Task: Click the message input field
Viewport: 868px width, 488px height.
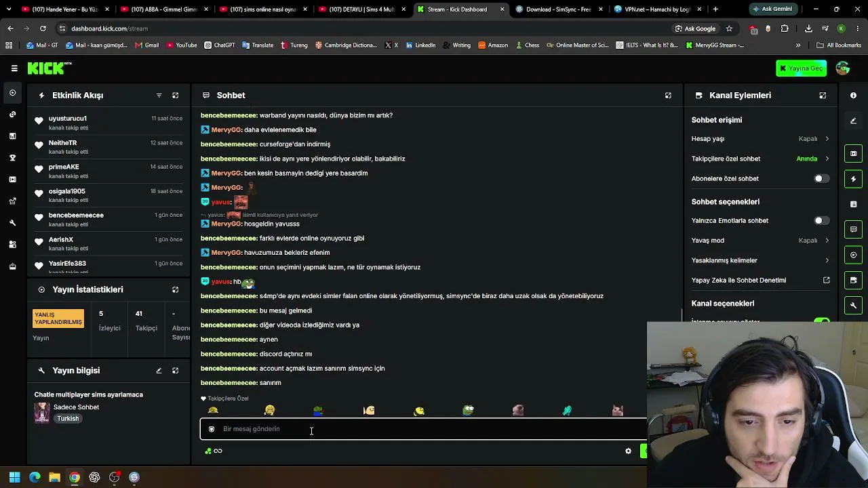Action: pos(424,429)
